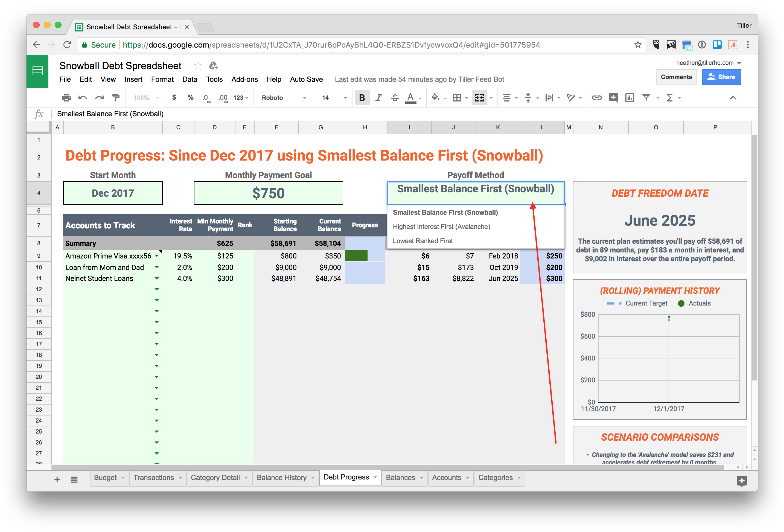
Task: Open the Functions sigma menu
Action: pyautogui.click(x=670, y=98)
